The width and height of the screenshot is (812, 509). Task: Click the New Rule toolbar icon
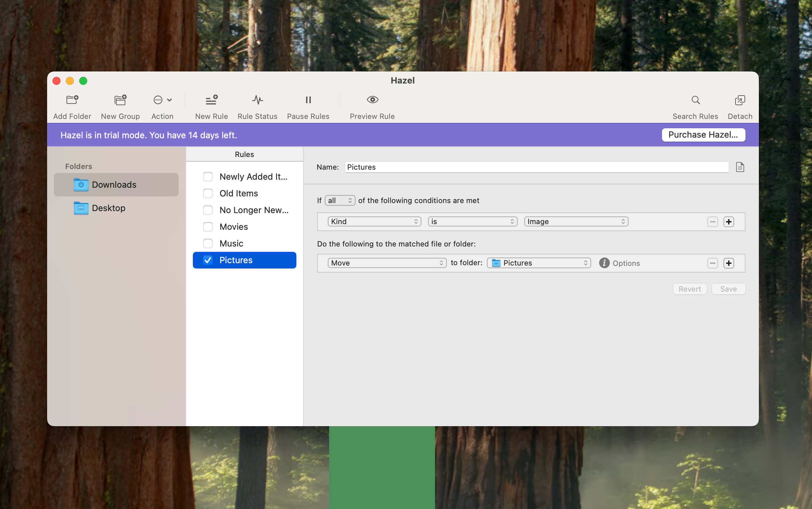coord(212,100)
